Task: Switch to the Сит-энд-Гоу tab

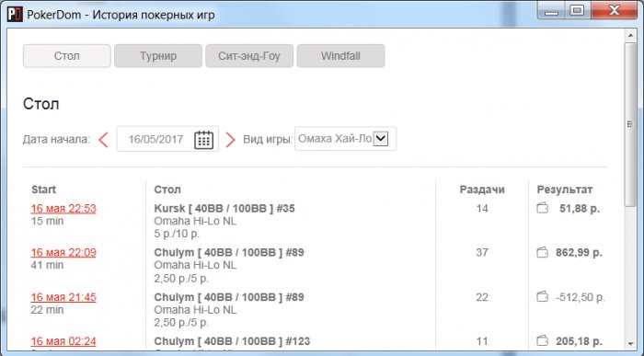Action: (249, 56)
